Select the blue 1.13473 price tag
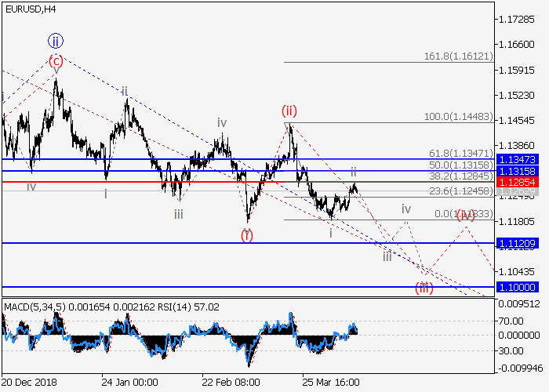Viewport: 549px width, 392px height. click(x=516, y=159)
